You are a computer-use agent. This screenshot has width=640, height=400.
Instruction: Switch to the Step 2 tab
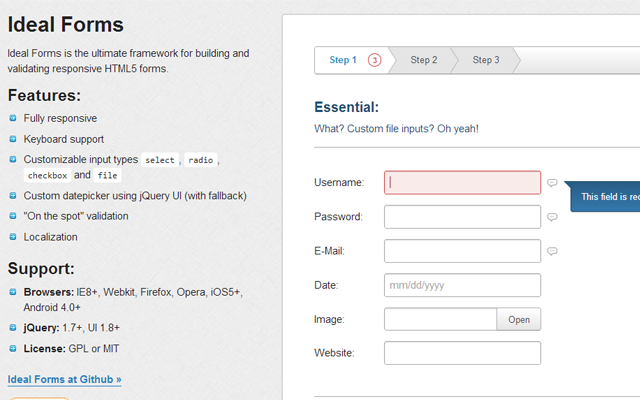(x=424, y=60)
